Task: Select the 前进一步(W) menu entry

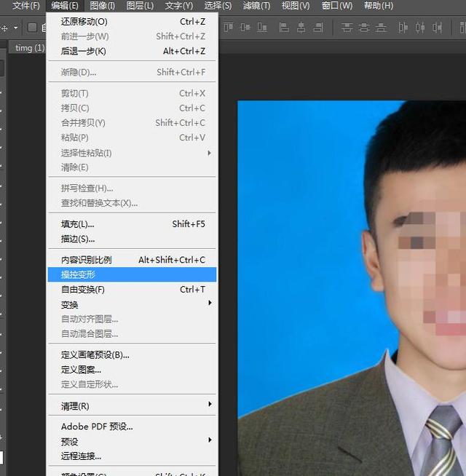Action: pos(132,36)
